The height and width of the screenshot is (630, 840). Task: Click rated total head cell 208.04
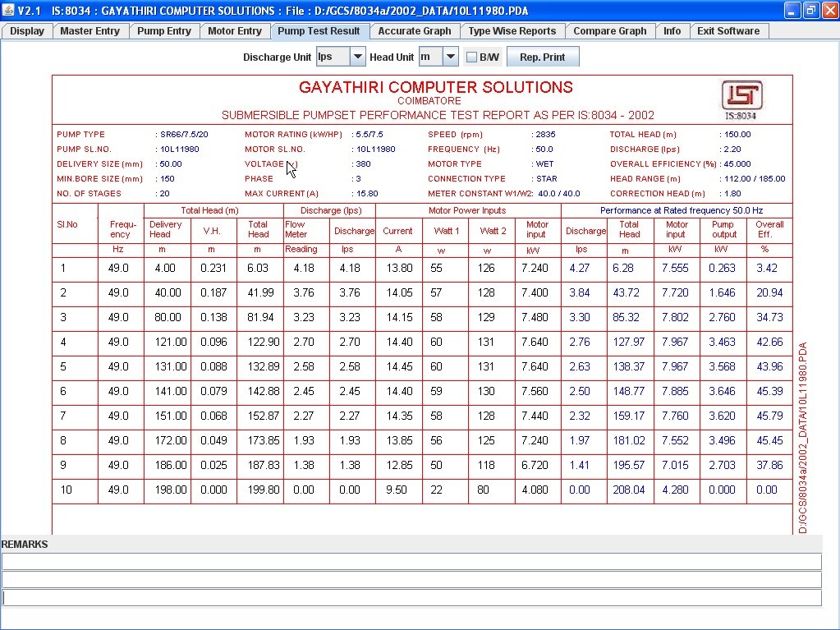click(x=629, y=490)
